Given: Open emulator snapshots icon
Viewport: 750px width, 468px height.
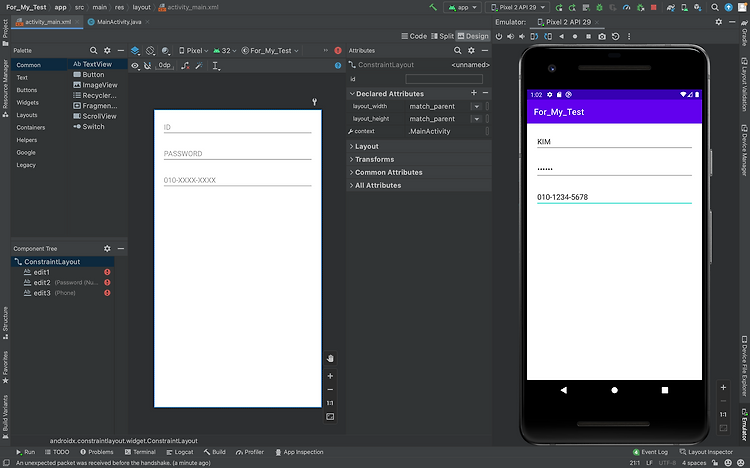Looking at the screenshot, I should coord(616,36).
